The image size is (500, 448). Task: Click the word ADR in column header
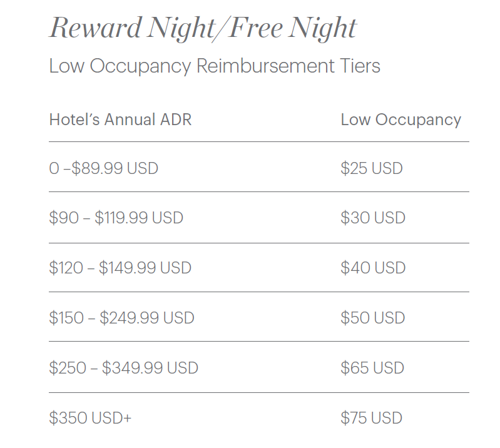pyautogui.click(x=176, y=120)
